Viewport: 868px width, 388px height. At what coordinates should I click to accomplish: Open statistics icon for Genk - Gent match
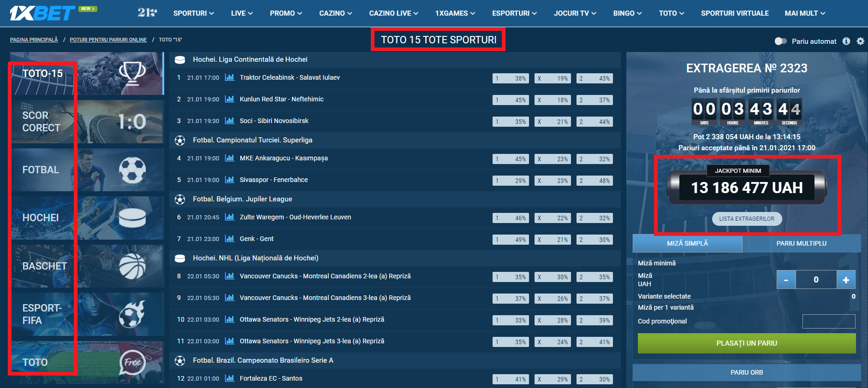229,239
